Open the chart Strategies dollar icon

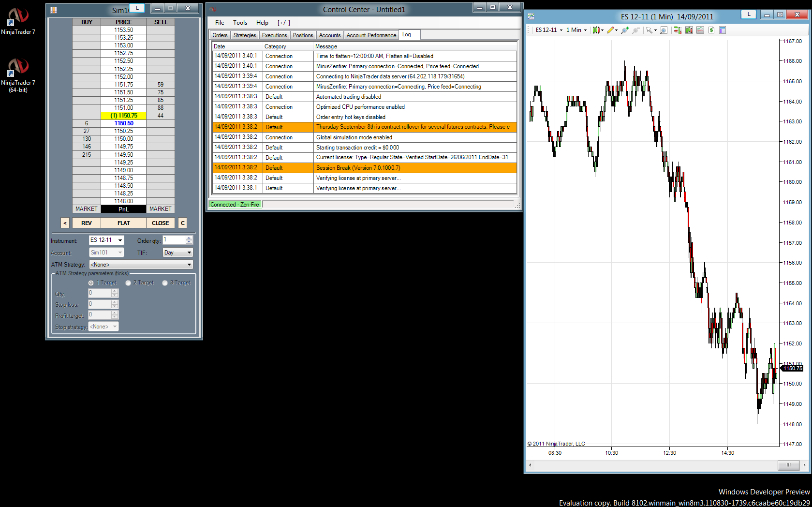[x=711, y=30]
